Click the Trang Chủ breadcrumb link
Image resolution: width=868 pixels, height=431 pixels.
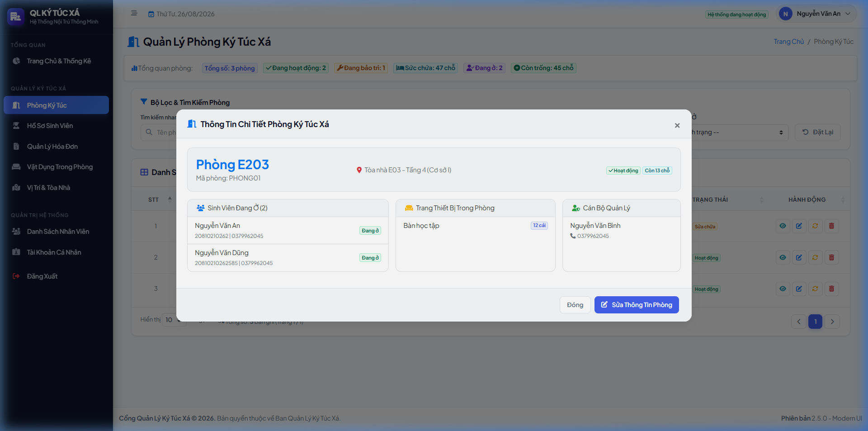tap(788, 42)
